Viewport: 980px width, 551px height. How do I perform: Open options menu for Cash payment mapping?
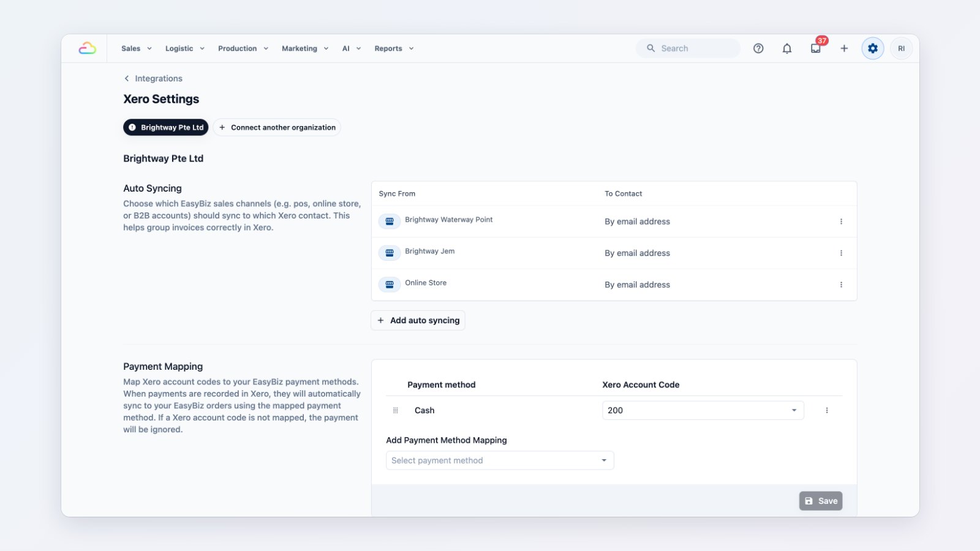pos(827,410)
